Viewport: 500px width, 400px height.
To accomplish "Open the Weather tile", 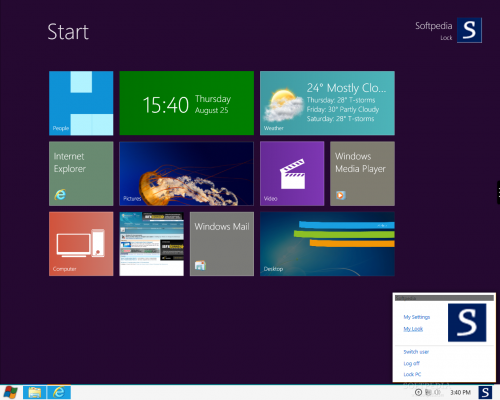I will 327,103.
